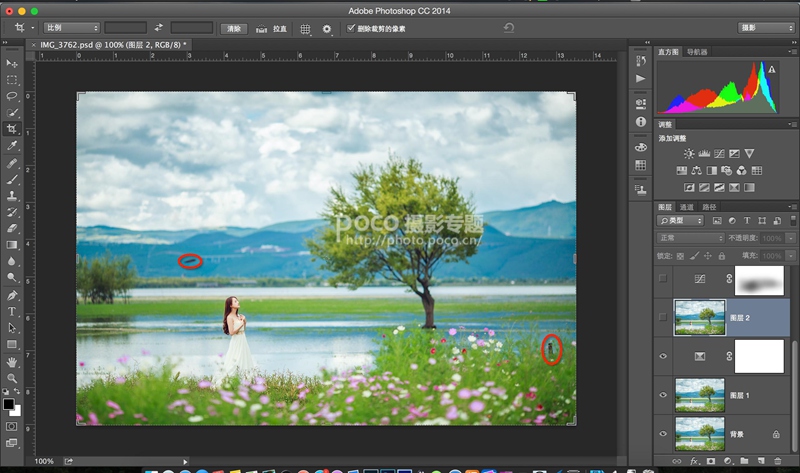Switch to the 路径 tab

coord(709,207)
